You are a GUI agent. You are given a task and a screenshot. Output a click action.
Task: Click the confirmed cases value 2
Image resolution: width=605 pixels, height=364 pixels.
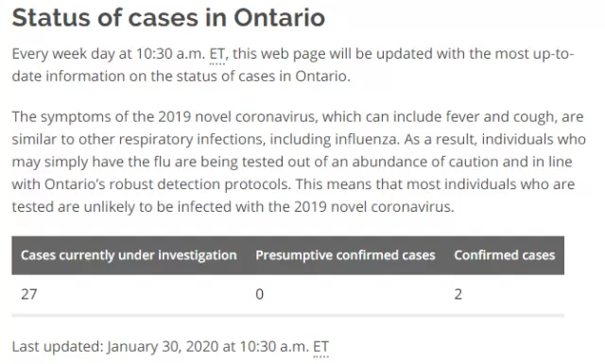click(458, 294)
